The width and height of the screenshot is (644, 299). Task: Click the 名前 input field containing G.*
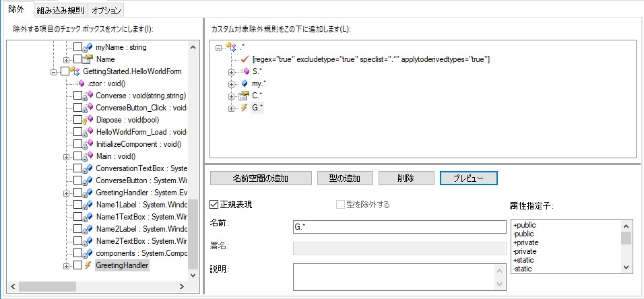click(399, 227)
